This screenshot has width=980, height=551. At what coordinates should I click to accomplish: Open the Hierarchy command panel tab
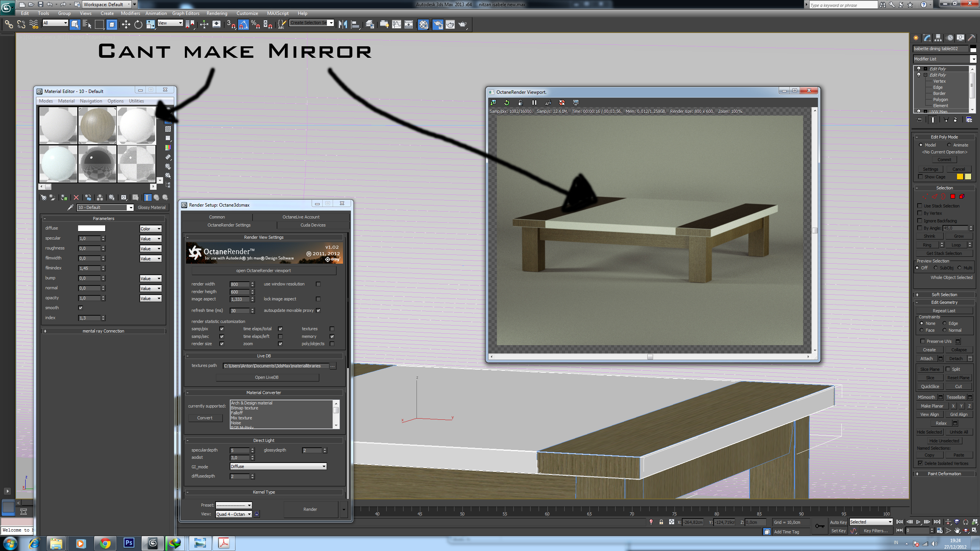(938, 38)
